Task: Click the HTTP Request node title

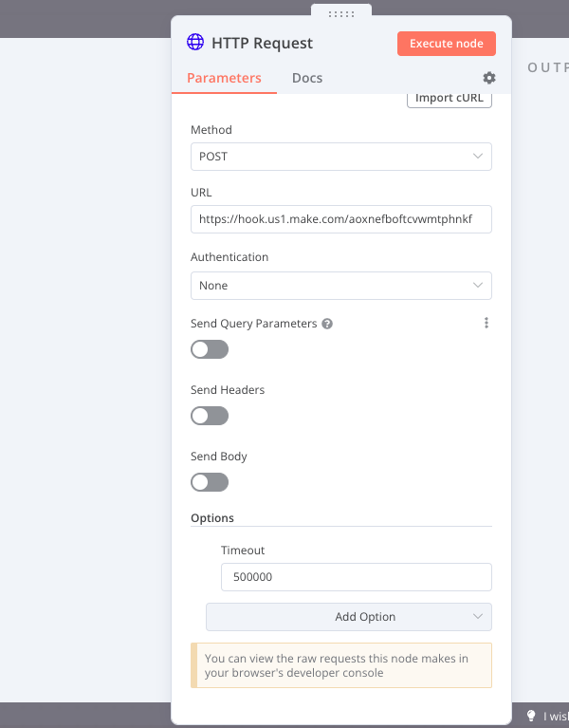Action: [262, 43]
